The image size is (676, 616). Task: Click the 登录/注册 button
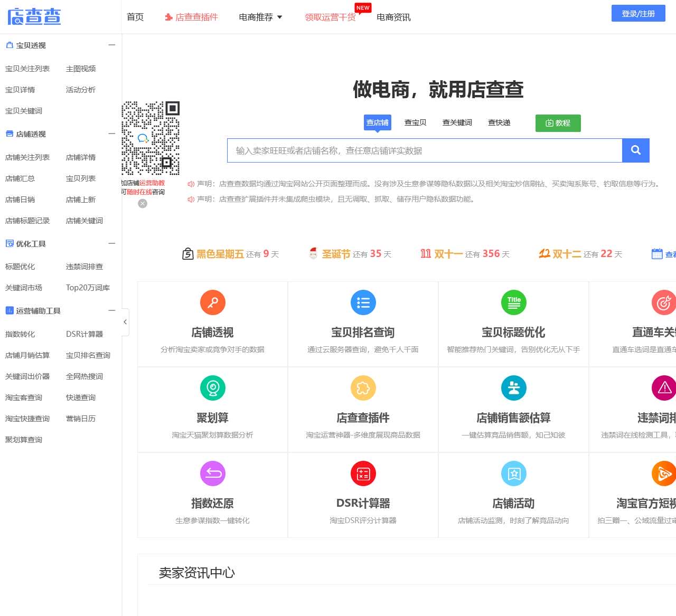coord(638,14)
